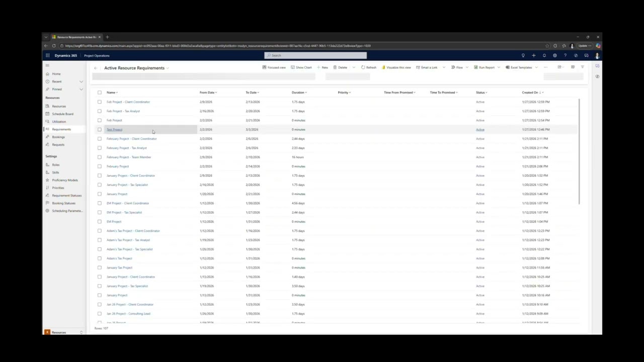Screen dimensions: 644x362
Task: Click the browser address bar URL
Action: tap(217, 46)
